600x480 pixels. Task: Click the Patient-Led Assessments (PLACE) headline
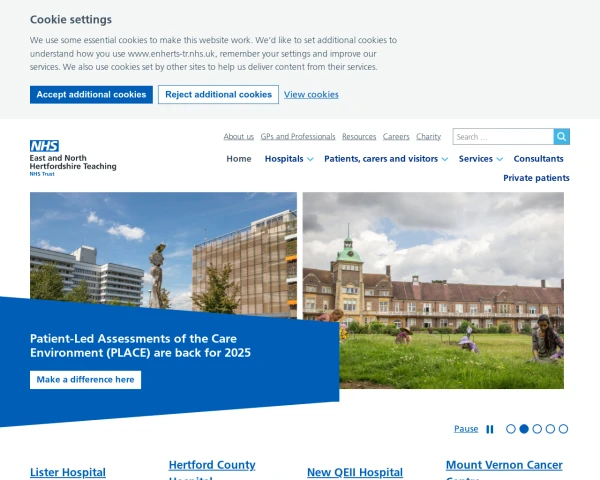coord(140,346)
